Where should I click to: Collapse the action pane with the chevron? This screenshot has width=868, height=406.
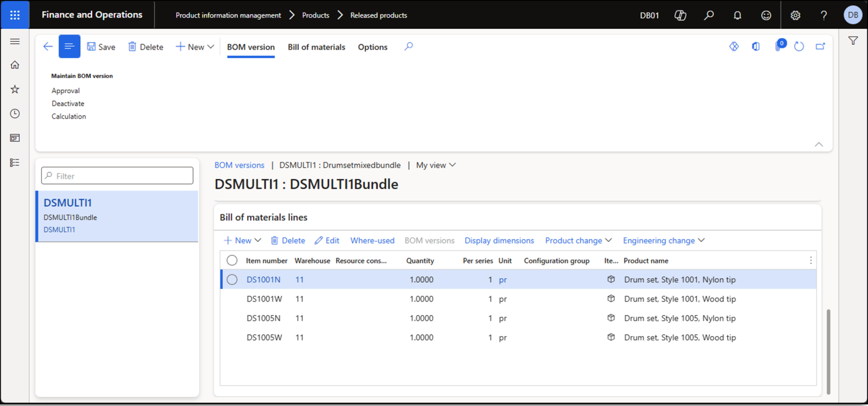pyautogui.click(x=818, y=145)
